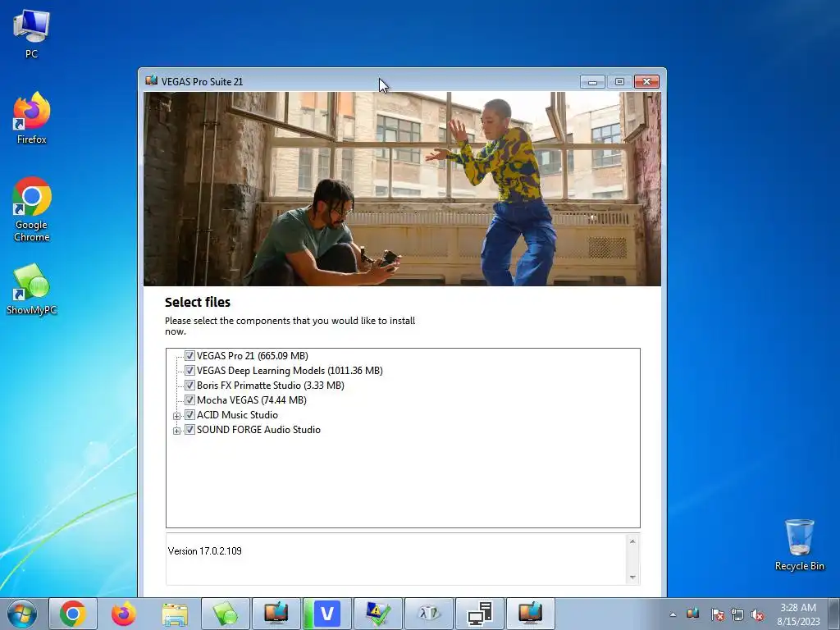Open Action Center flag tray icon
Screen dimensions: 840x630
717,614
